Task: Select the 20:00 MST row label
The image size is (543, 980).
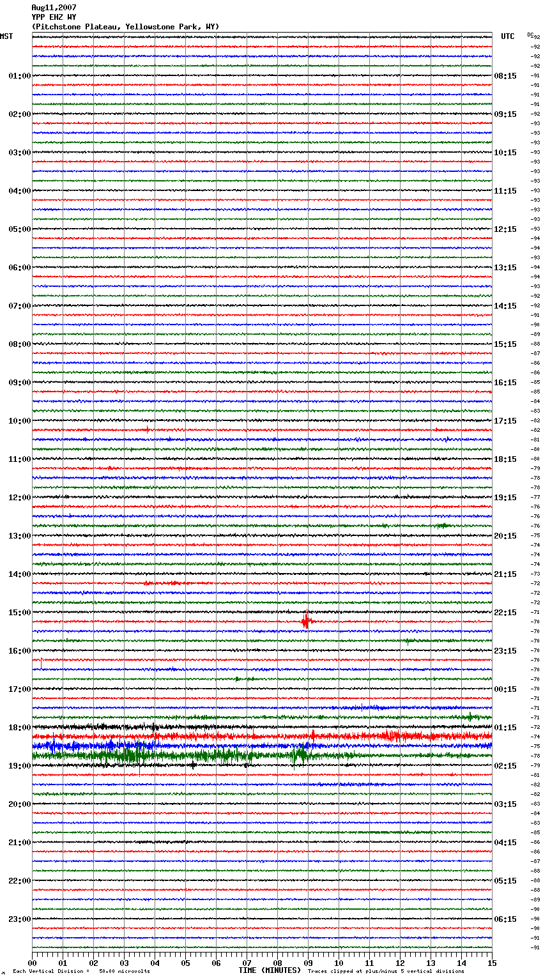Action: pyautogui.click(x=20, y=804)
